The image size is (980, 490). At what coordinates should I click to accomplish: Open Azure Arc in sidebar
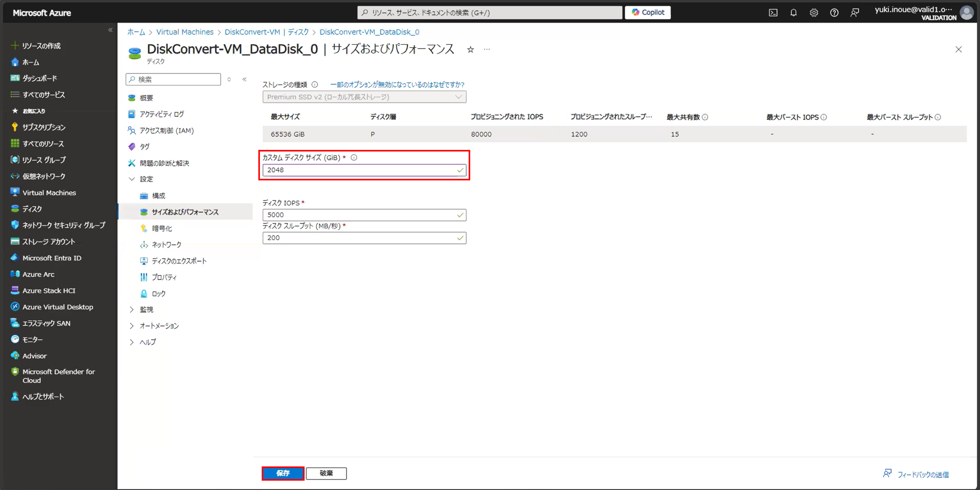32,274
